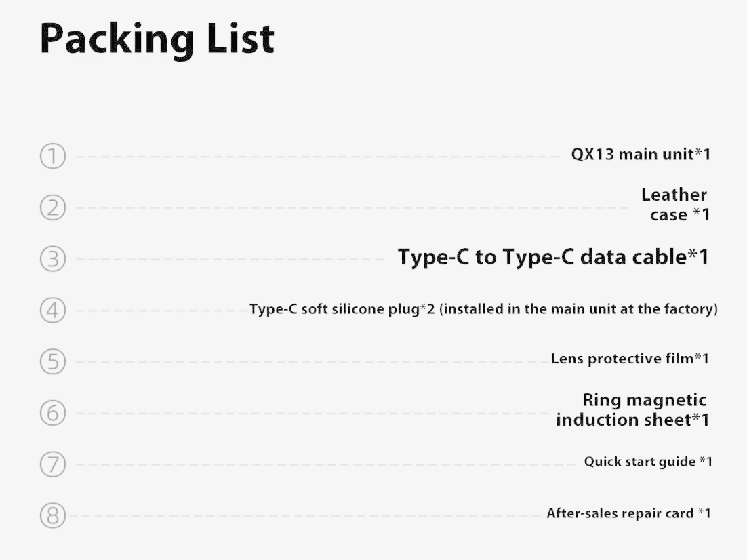The image size is (747, 560).
Task: Select Type-C to Type-C data cable text
Action: tap(553, 258)
